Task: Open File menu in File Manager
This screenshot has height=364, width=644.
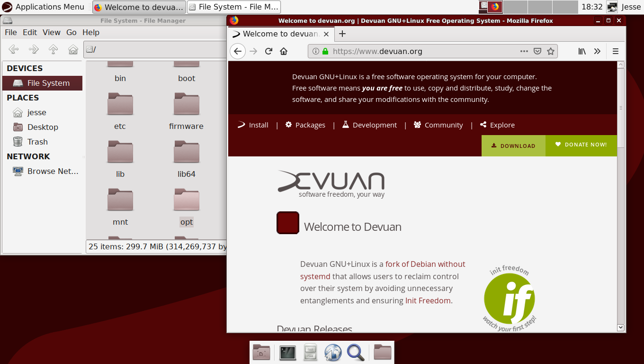Action: click(x=10, y=32)
